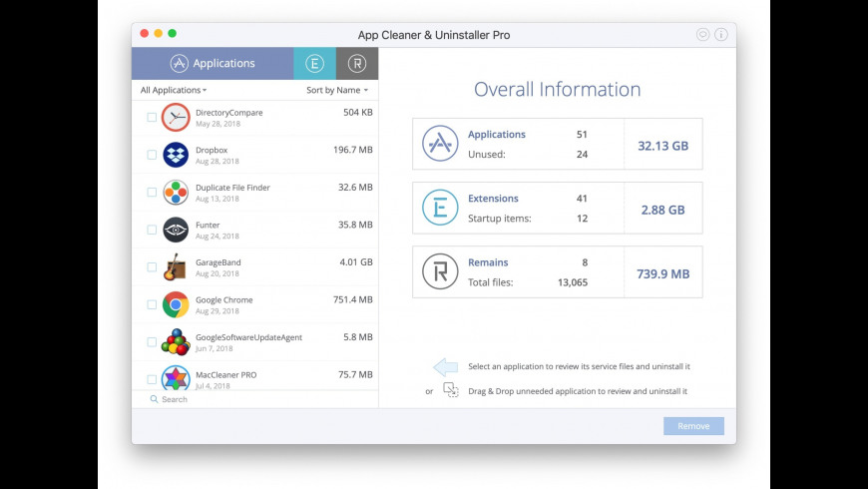Screen dimensions: 868x489
Task: Open the chat feedback icon in title bar
Action: 702,34
